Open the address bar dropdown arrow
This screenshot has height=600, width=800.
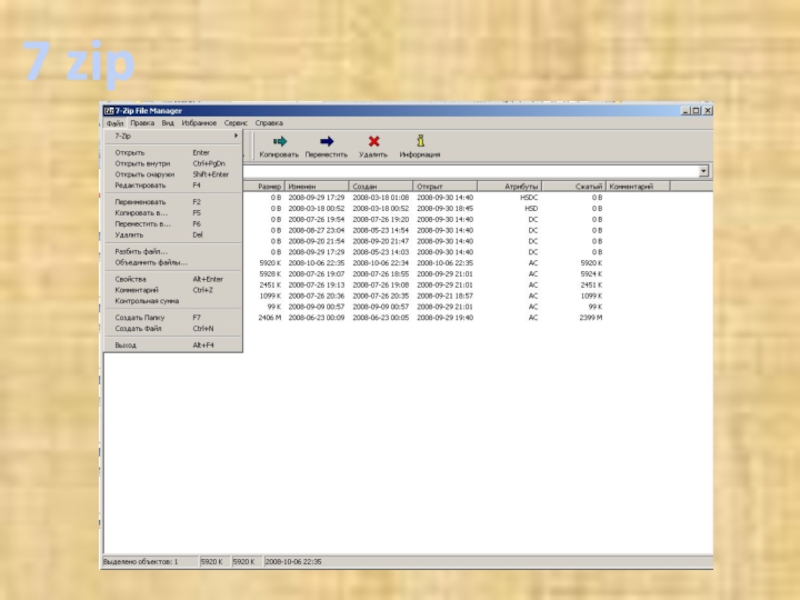[x=704, y=171]
